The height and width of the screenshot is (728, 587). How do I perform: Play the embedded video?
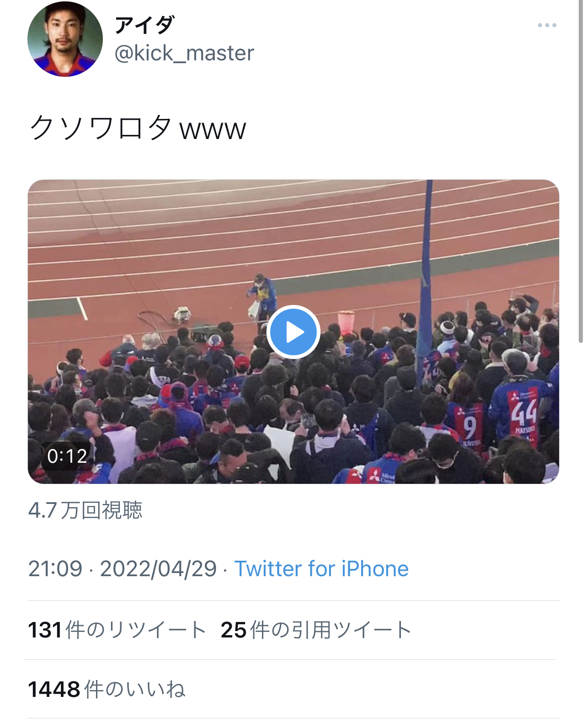tap(293, 332)
